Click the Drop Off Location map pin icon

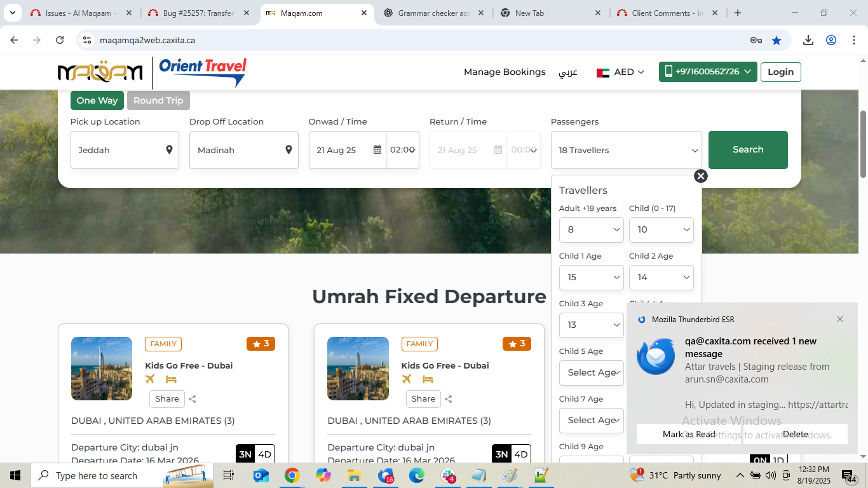coord(288,150)
